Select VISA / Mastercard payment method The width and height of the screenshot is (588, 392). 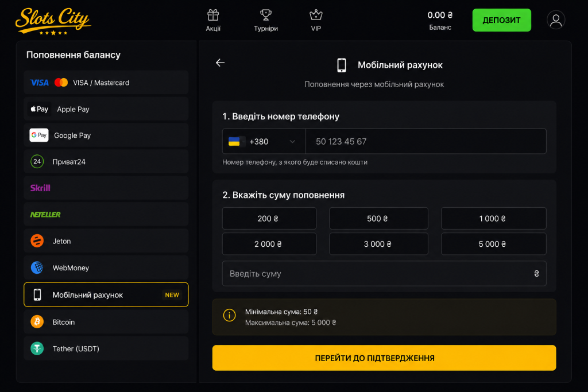click(x=106, y=83)
